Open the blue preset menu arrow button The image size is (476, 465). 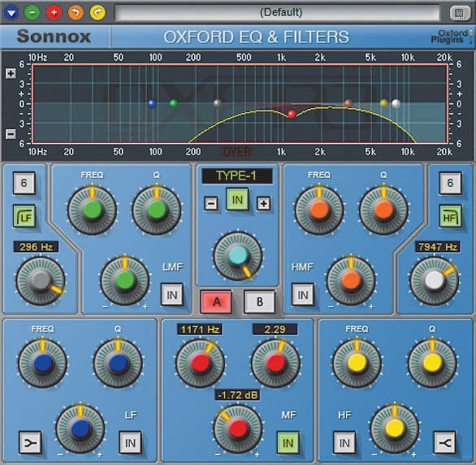[x=11, y=13]
